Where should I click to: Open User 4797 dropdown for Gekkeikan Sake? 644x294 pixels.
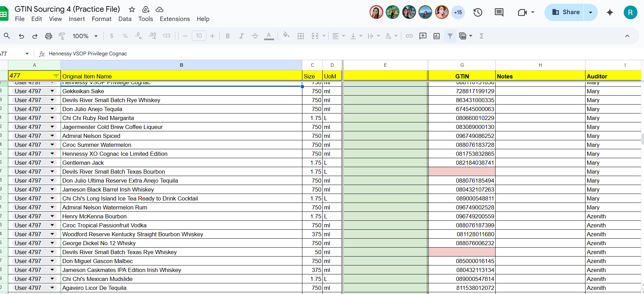[x=52, y=91]
